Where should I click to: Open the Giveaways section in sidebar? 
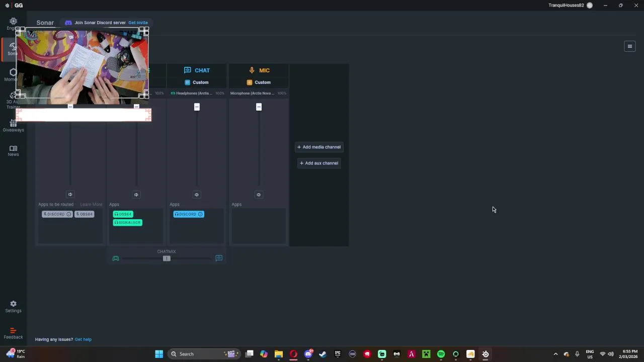pyautogui.click(x=13, y=126)
